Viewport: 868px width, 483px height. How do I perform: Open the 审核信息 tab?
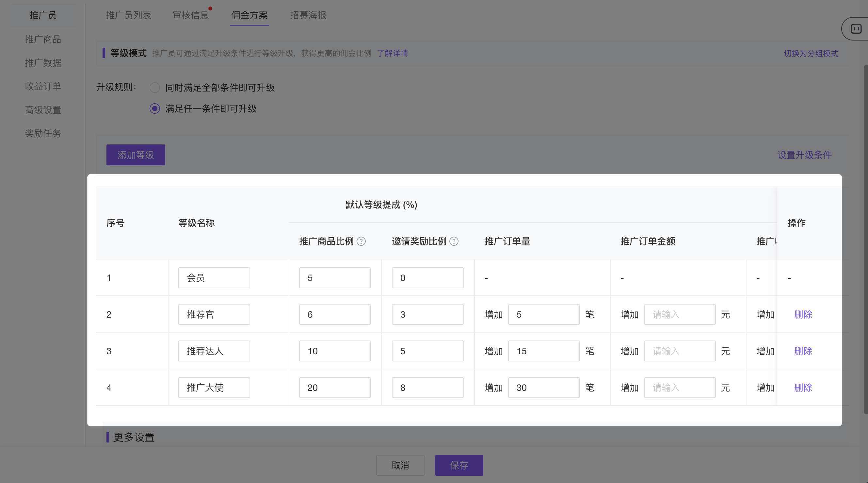click(191, 15)
